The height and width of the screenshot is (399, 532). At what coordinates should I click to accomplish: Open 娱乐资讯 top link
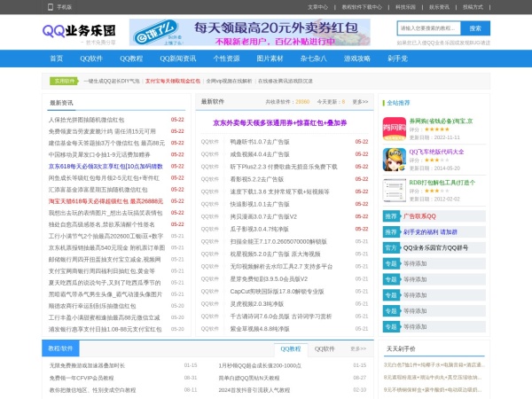pyautogui.click(x=439, y=7)
